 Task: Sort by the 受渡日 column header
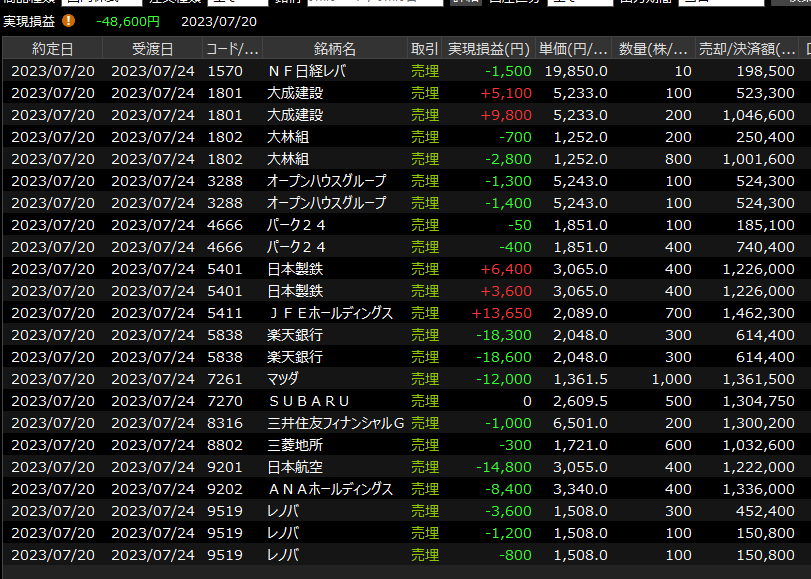tap(152, 49)
